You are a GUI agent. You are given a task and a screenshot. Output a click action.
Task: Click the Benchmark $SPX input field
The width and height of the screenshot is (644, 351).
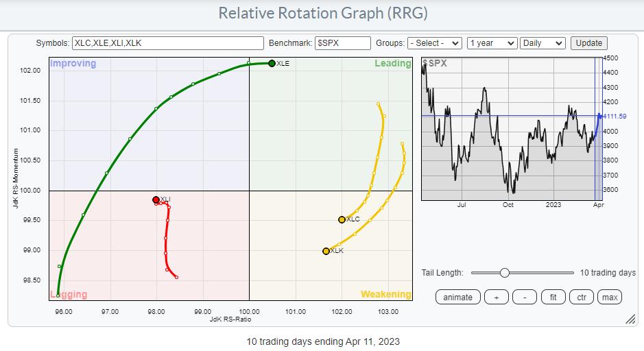point(343,43)
